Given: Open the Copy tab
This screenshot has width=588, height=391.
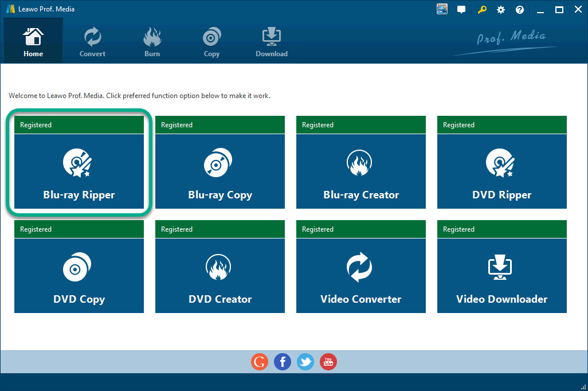Looking at the screenshot, I should tap(211, 42).
